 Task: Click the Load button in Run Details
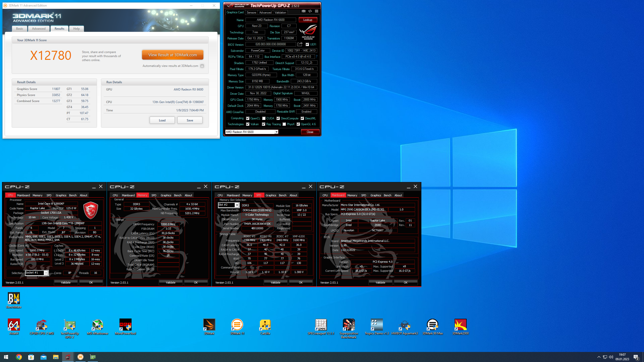click(x=162, y=120)
